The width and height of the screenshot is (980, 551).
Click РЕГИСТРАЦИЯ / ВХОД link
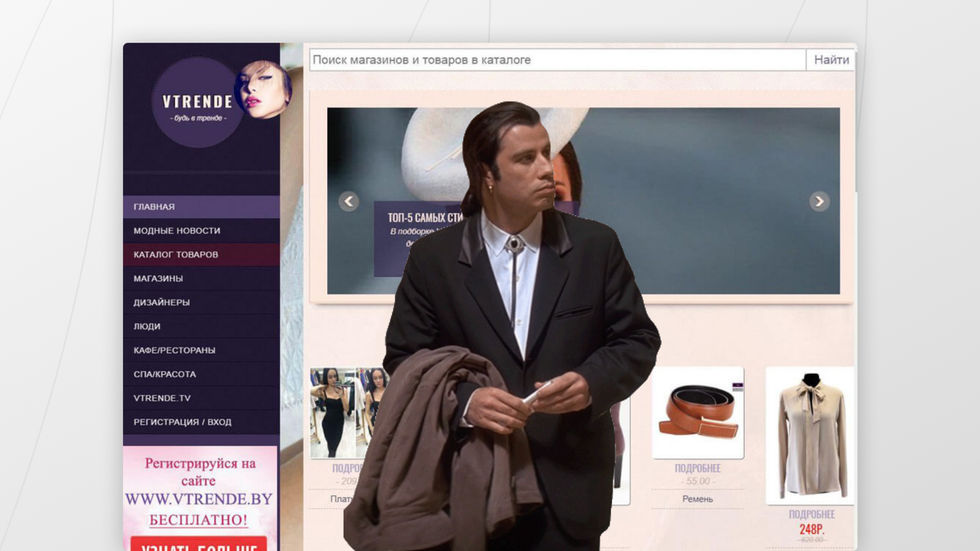pos(201,422)
